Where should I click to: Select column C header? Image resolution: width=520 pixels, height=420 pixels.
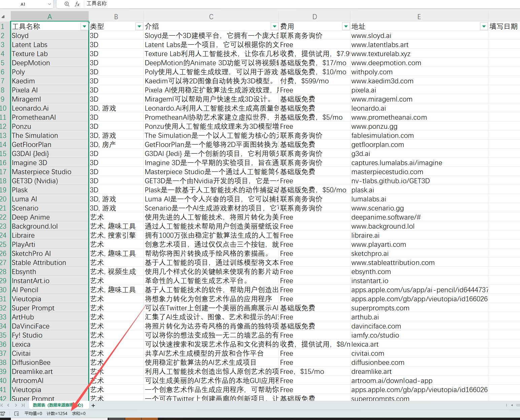[211, 16]
